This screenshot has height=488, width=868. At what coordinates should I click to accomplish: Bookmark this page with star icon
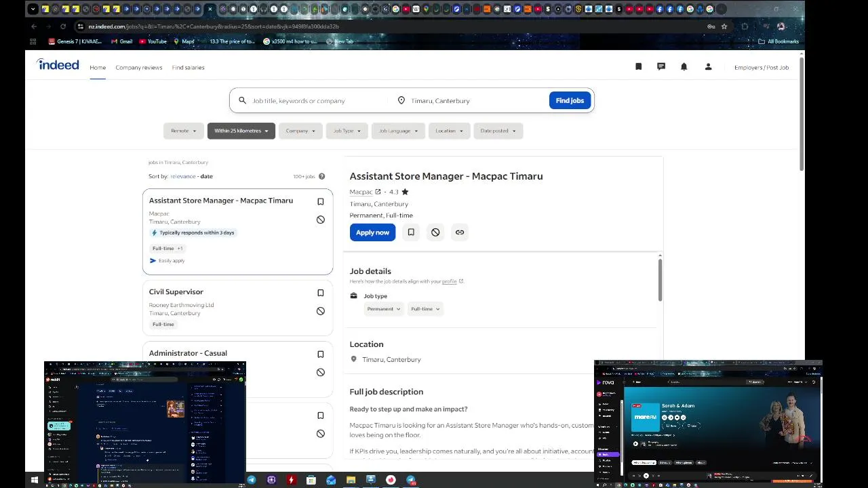tap(724, 26)
